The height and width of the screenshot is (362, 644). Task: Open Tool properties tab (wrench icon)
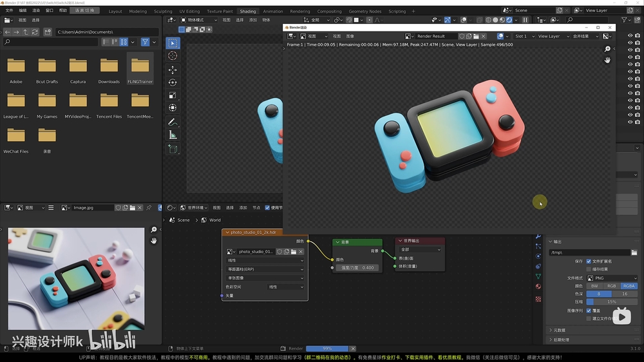coord(538,236)
